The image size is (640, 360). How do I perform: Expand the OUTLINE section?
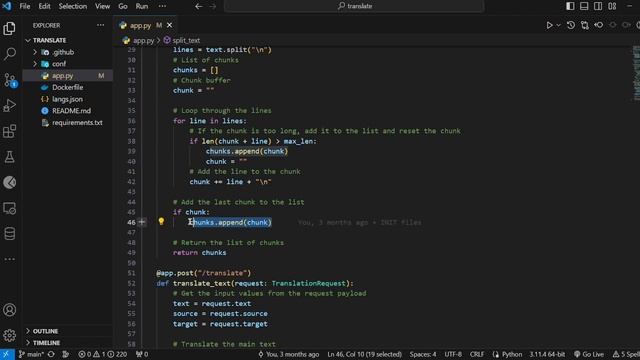pyautogui.click(x=67, y=331)
